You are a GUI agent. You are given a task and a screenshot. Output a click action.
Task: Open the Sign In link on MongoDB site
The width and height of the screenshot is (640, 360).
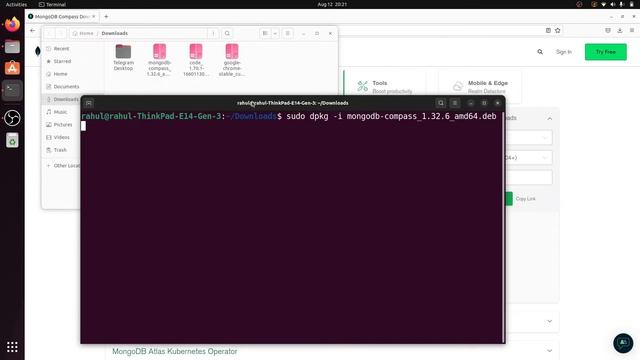pyautogui.click(x=564, y=52)
